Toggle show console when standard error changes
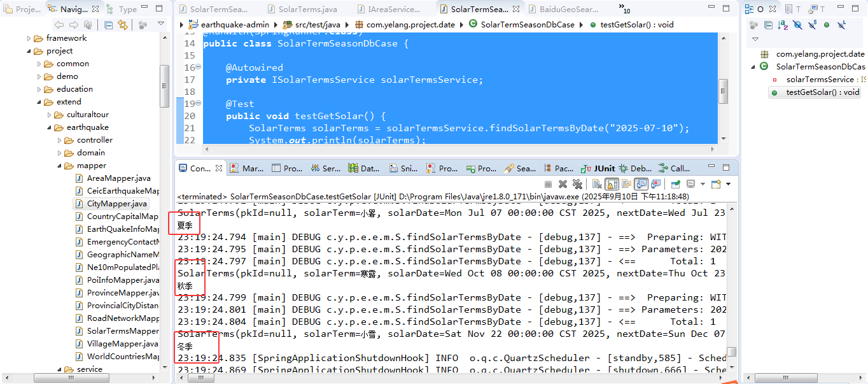This screenshot has height=384, width=868. pyautogui.click(x=655, y=184)
